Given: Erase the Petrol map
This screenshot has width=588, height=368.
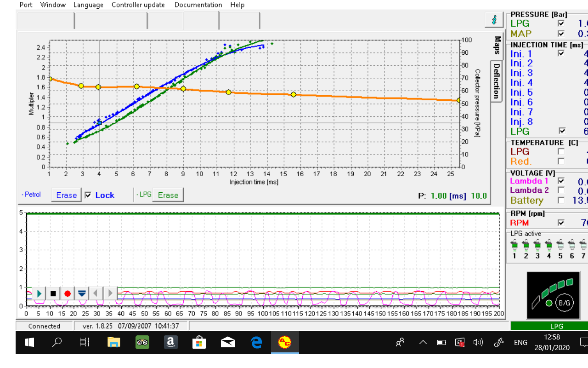Looking at the screenshot, I should point(66,195).
